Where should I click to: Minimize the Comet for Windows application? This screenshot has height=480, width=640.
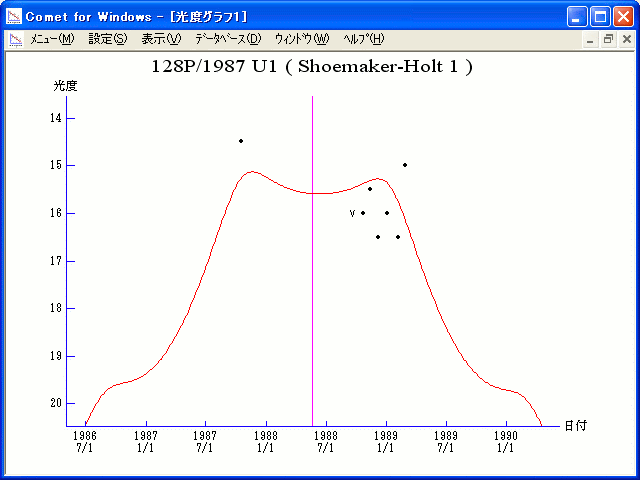[x=578, y=16]
